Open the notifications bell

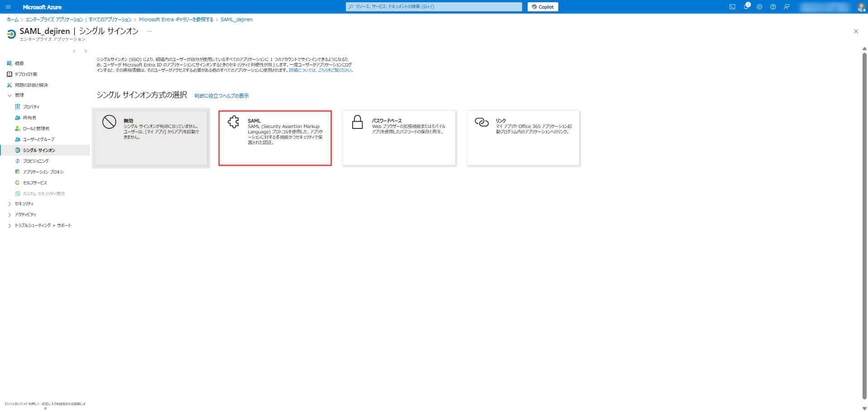746,7
